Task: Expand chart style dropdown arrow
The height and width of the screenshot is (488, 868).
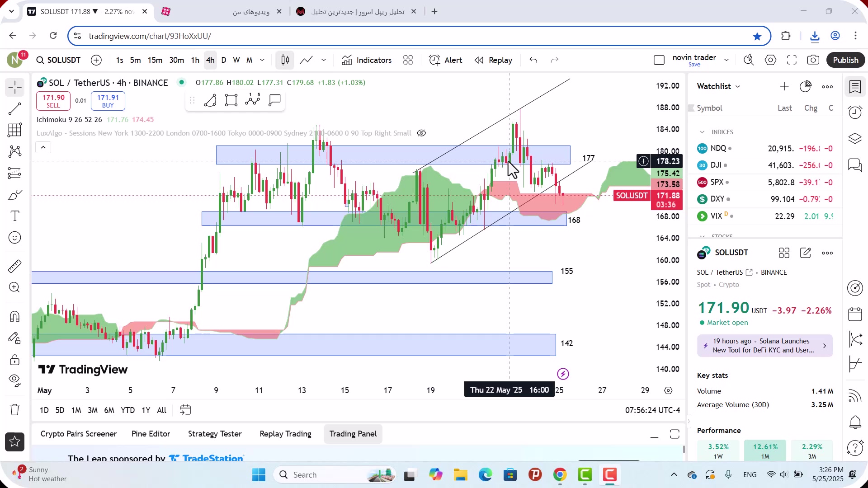Action: click(324, 60)
